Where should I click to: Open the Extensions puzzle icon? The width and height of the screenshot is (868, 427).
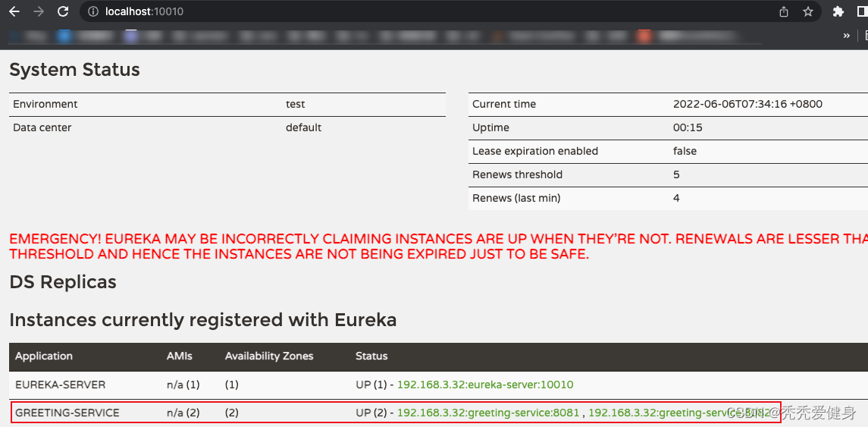click(x=838, y=11)
